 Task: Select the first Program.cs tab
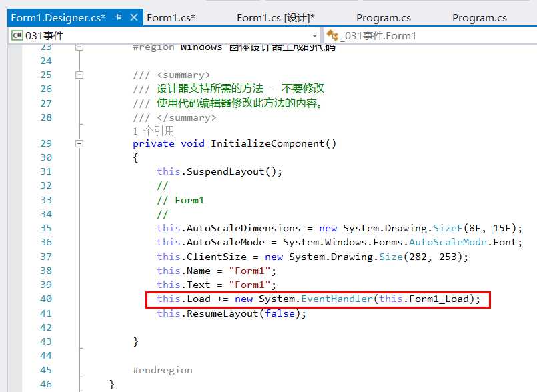pyautogui.click(x=383, y=17)
